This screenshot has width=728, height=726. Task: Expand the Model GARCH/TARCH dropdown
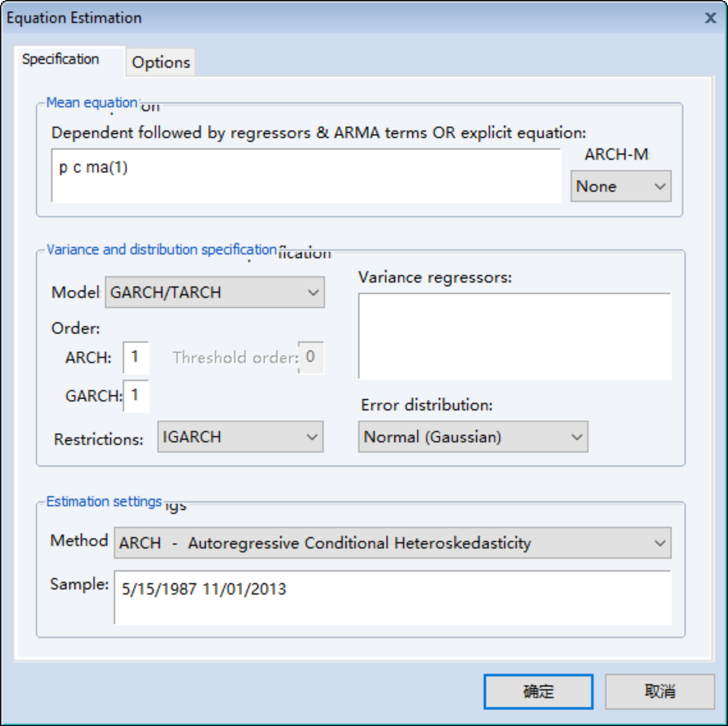tap(214, 292)
